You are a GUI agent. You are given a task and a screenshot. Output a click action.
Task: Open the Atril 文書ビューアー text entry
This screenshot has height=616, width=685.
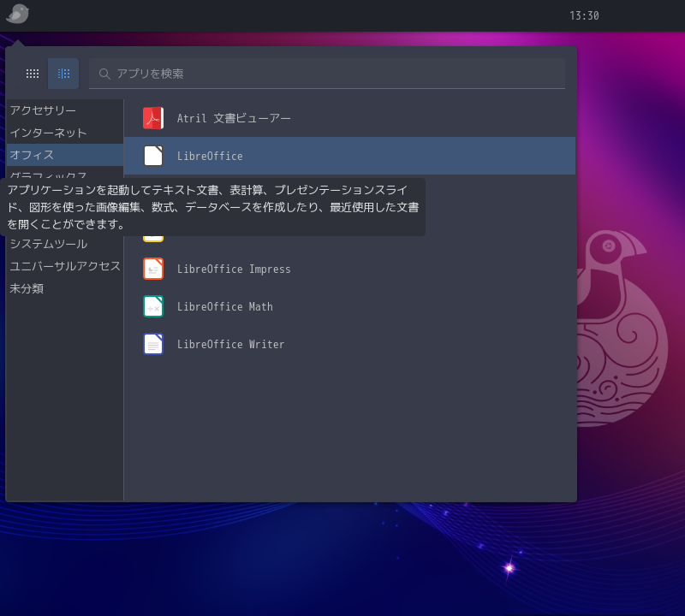[x=234, y=118]
